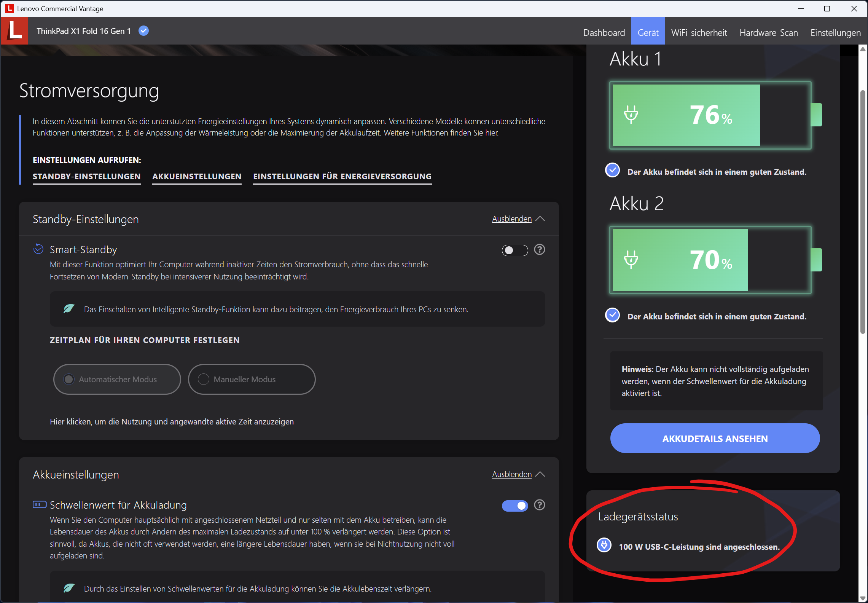Open Smart-Standby help question mark icon
868x603 pixels.
tap(539, 250)
